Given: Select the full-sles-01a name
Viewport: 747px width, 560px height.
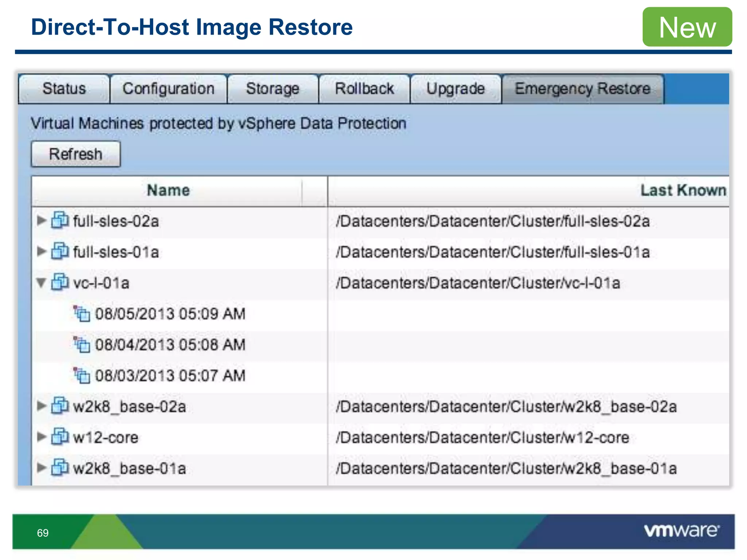Looking at the screenshot, I should tap(116, 252).
